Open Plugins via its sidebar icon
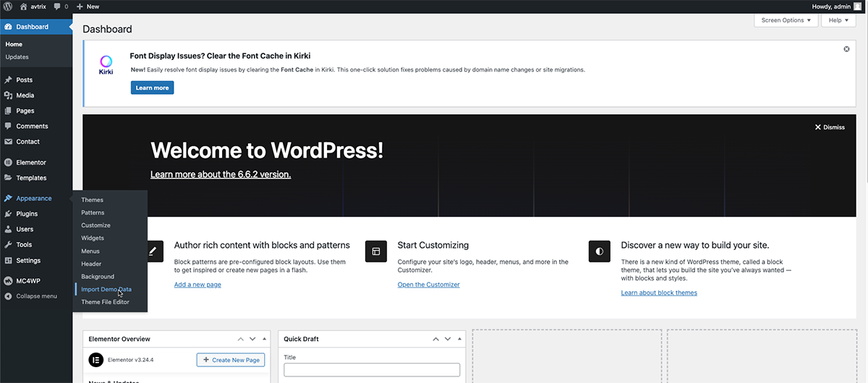Viewport: 868px width, 383px height. click(x=8, y=214)
